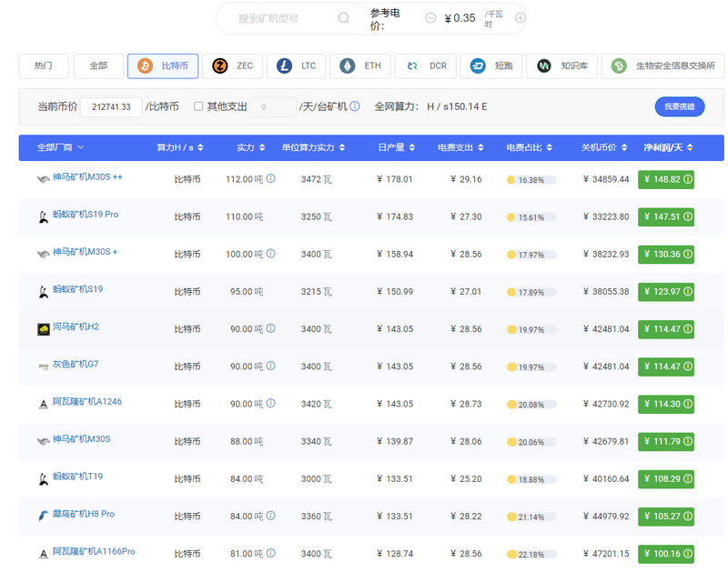Viewport: 728px width, 573px height.
Task: Click the info icon next to 天/台矿机
Action: click(355, 106)
